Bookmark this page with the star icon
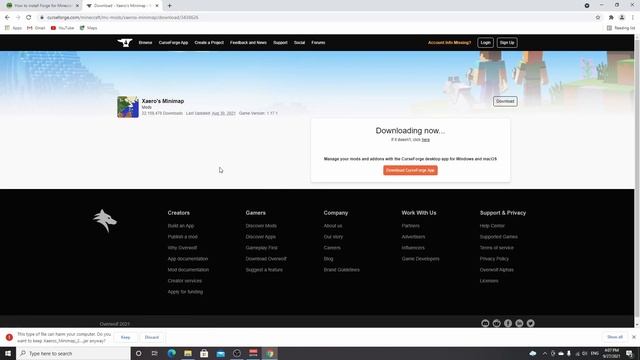640x360 pixels. [x=598, y=18]
